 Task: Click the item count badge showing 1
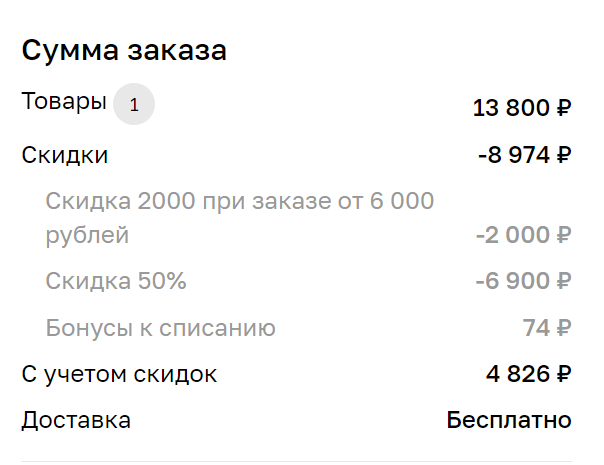tap(134, 104)
